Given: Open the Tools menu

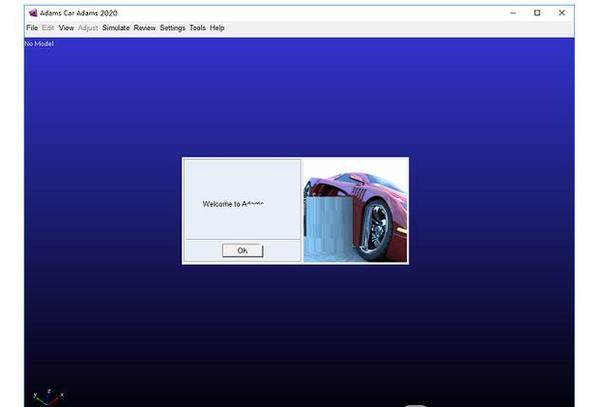Looking at the screenshot, I should (197, 28).
